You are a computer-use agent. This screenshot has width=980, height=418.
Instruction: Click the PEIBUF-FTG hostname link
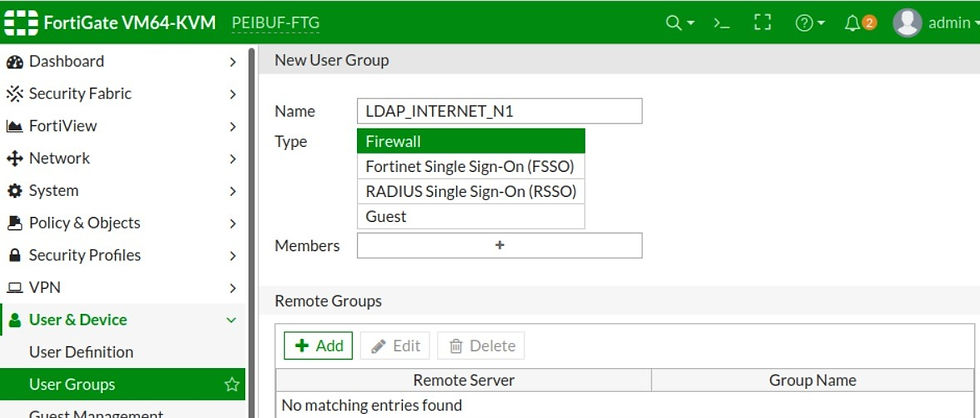(276, 23)
